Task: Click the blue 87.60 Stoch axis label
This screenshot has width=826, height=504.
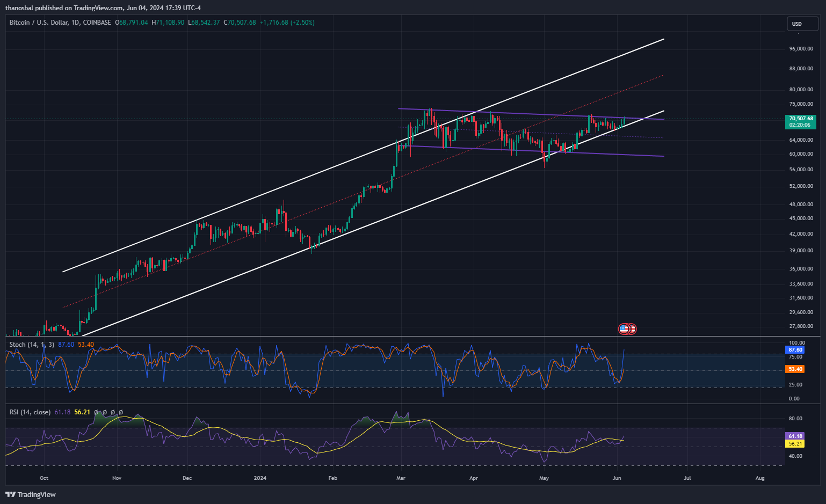Action: coord(795,350)
